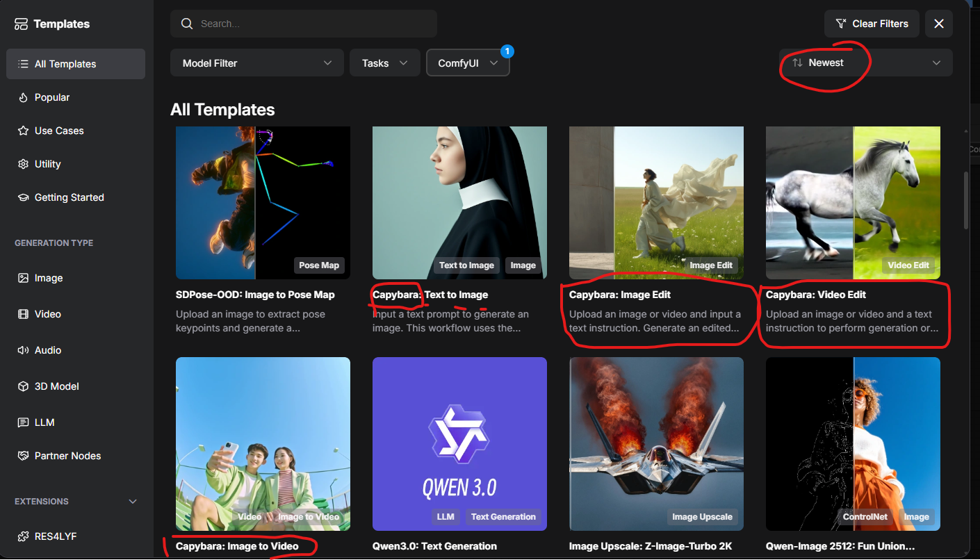
Task: Click the Pose Map tag
Action: [319, 265]
